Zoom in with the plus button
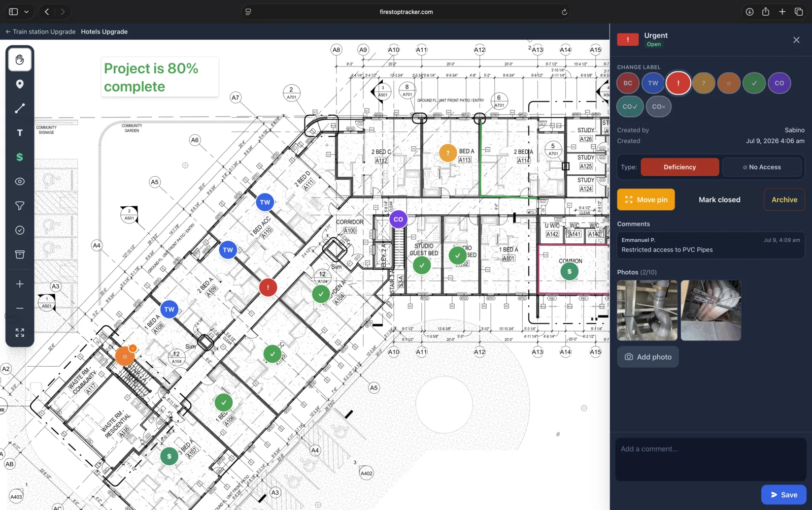Image resolution: width=812 pixels, height=510 pixels. 20,284
